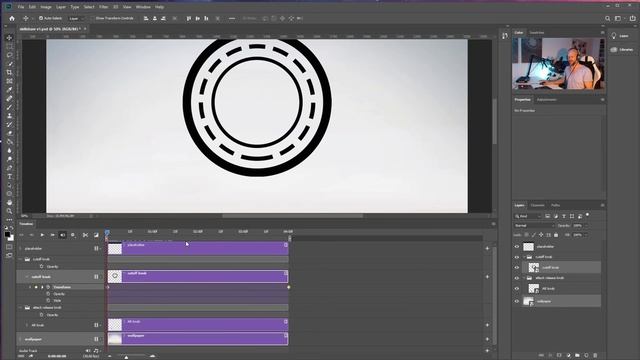Select the Eraser tool

coord(9,133)
